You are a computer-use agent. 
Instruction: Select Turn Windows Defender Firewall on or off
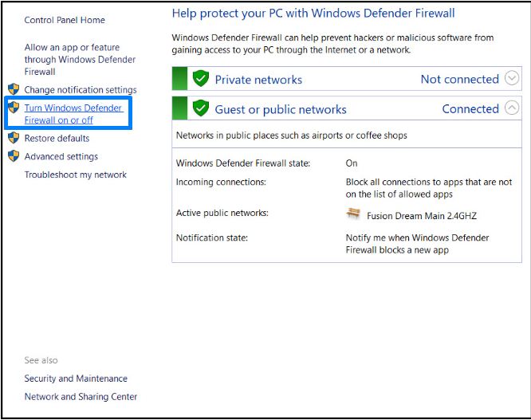tap(73, 114)
